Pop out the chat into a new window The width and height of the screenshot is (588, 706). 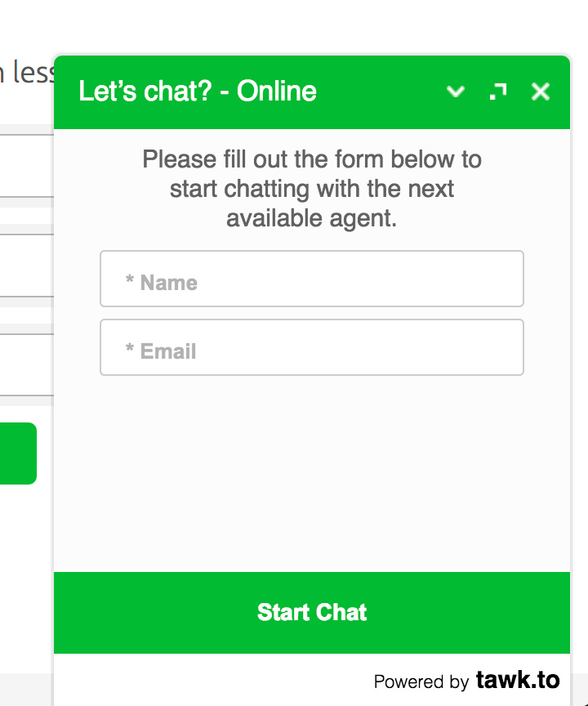[x=498, y=92]
